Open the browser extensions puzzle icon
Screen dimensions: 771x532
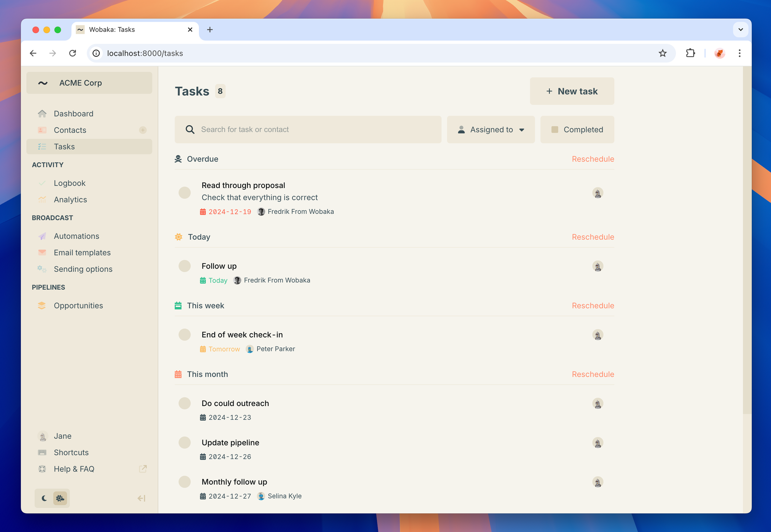coord(690,53)
